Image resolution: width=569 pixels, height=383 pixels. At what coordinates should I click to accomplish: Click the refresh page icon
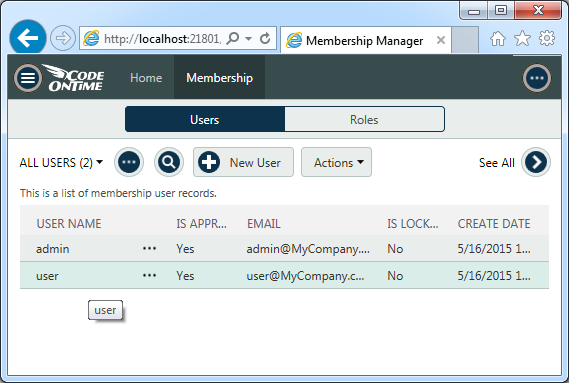[265, 38]
